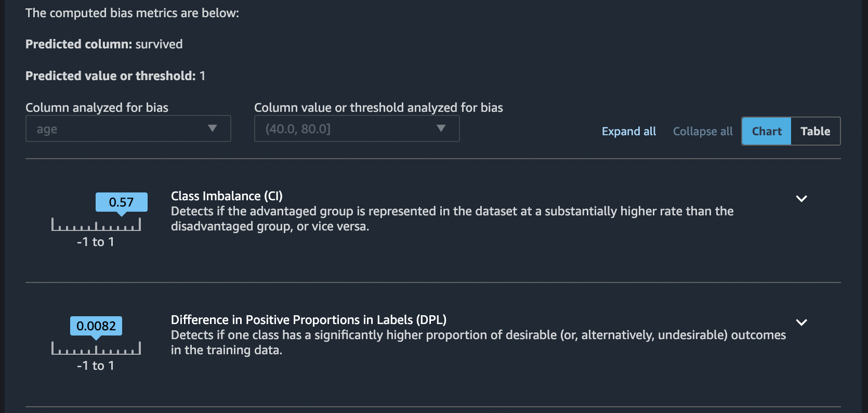Select the Chart tab

click(x=766, y=131)
